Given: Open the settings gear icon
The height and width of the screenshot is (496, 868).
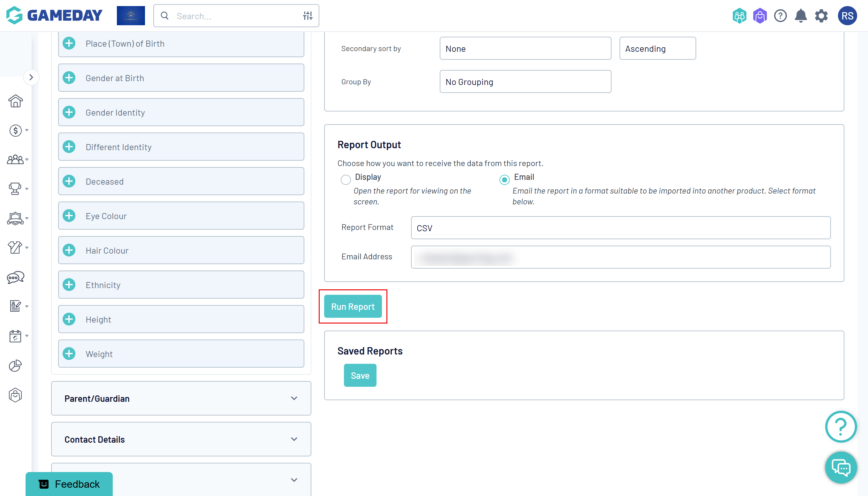Looking at the screenshot, I should coord(821,16).
